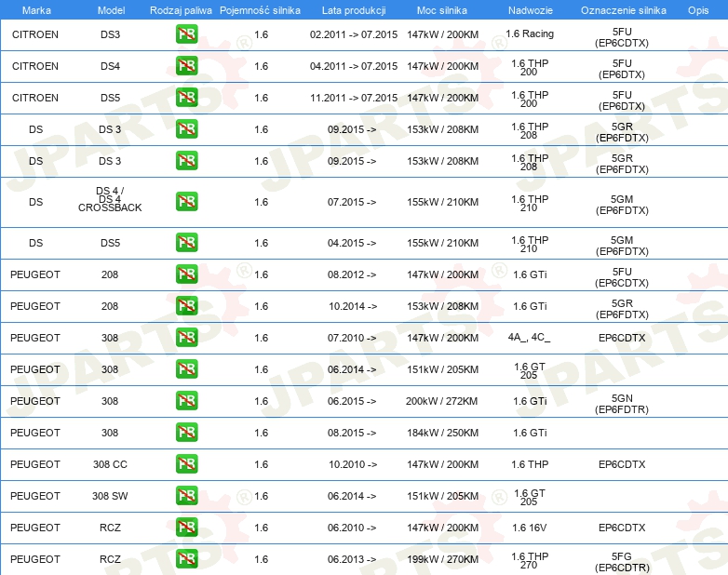The image size is (728, 575).
Task: Click the petrol fuel icon in CITROEN DS5 row
Action: (186, 98)
